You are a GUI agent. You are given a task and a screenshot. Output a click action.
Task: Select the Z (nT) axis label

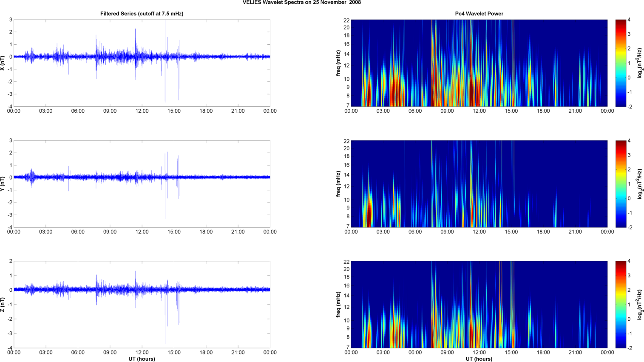click(3, 305)
